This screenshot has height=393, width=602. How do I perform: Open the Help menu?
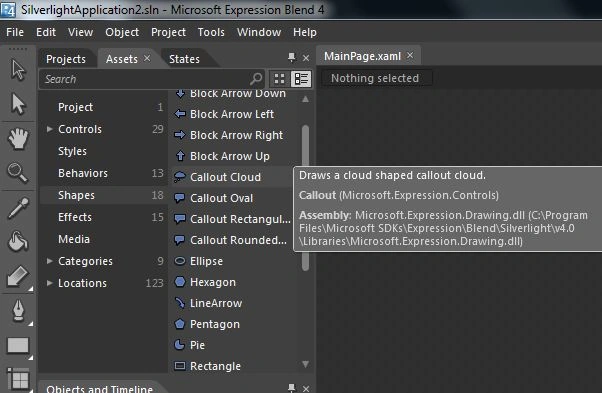pos(305,32)
